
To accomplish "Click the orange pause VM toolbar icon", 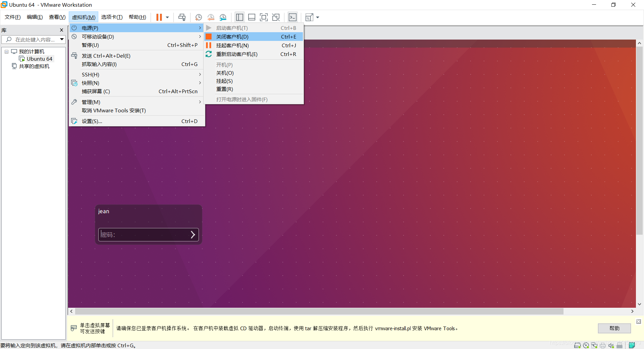I will (159, 17).
